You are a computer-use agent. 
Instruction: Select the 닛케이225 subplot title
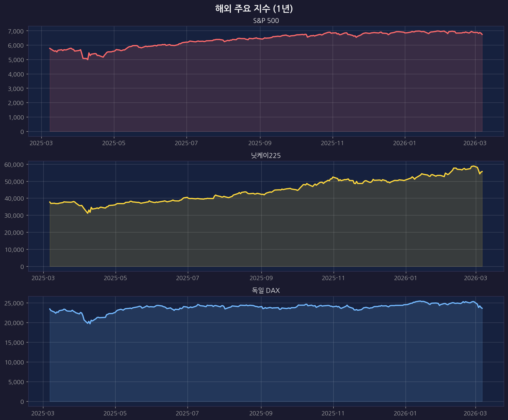(266, 156)
